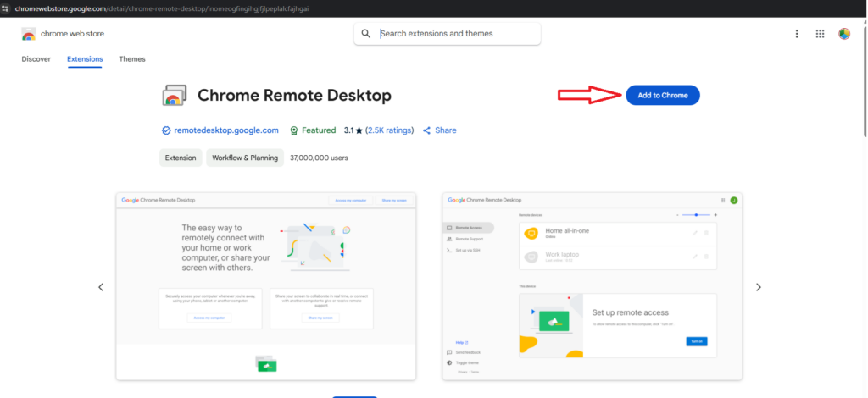The image size is (868, 398).
Task: Click the Chrome Remote Desktop extension icon
Action: tap(175, 95)
